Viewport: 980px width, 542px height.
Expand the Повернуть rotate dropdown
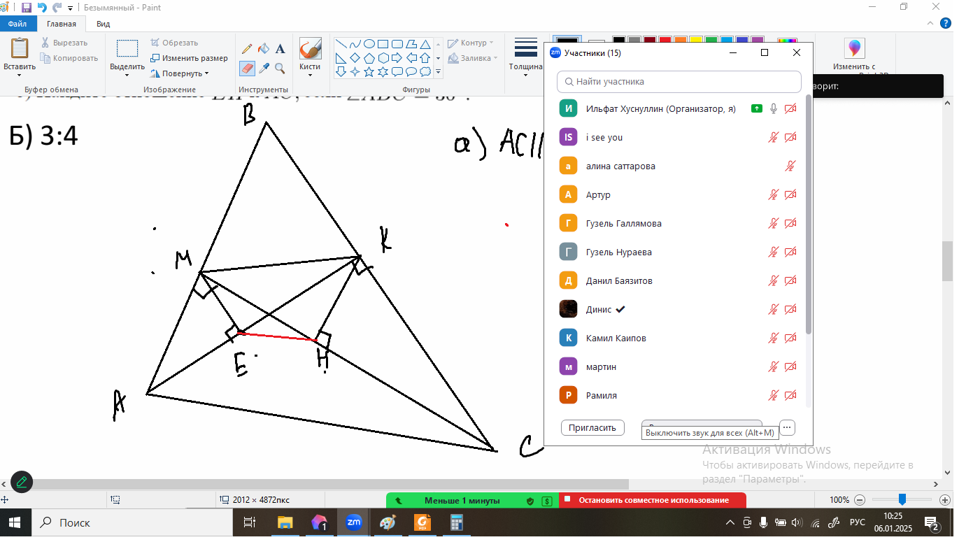[x=180, y=73]
